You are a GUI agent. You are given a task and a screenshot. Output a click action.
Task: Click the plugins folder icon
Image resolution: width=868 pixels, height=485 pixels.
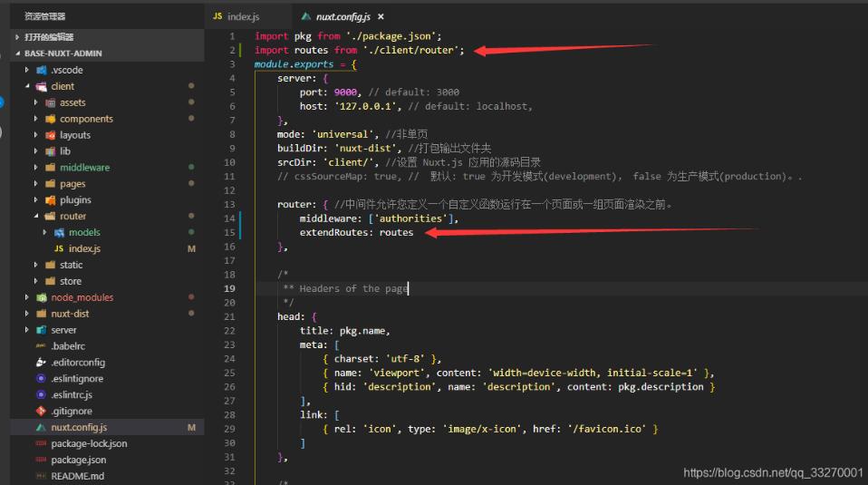tap(51, 199)
